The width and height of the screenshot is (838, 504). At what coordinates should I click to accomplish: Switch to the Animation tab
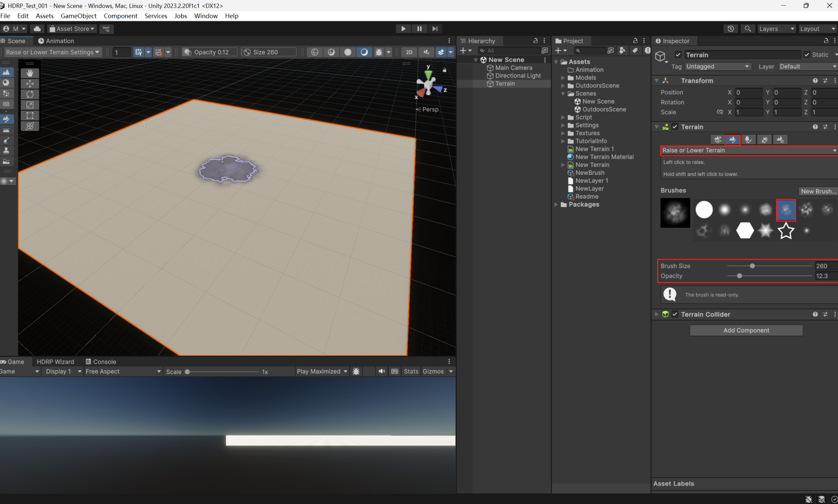pos(55,41)
